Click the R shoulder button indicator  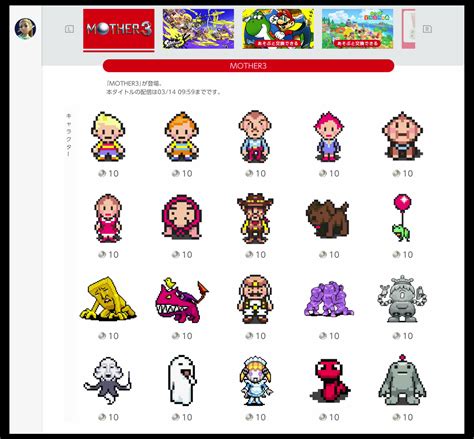(x=427, y=29)
